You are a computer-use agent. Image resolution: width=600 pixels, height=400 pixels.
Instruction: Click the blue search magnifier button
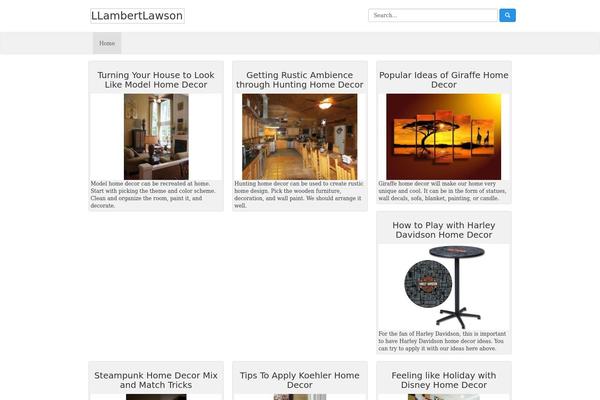(x=507, y=15)
